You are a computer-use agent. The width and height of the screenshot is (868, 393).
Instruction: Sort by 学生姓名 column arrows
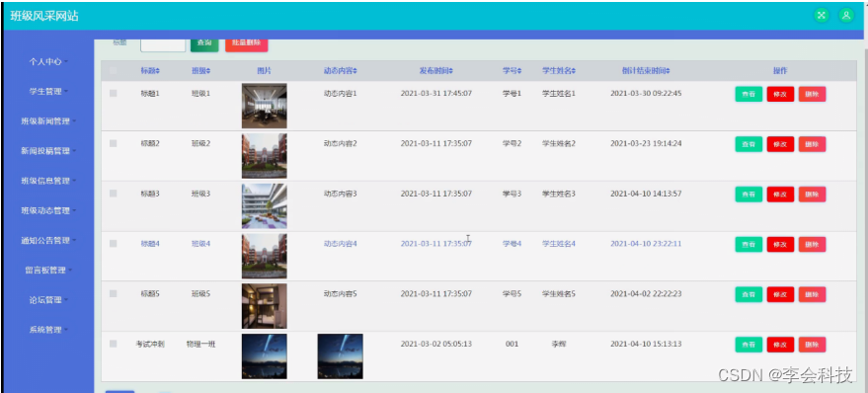point(574,71)
